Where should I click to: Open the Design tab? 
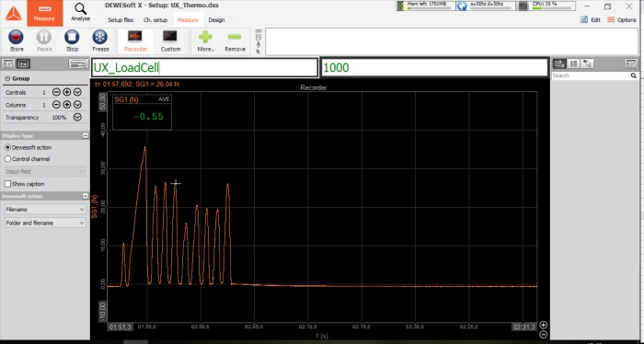216,19
